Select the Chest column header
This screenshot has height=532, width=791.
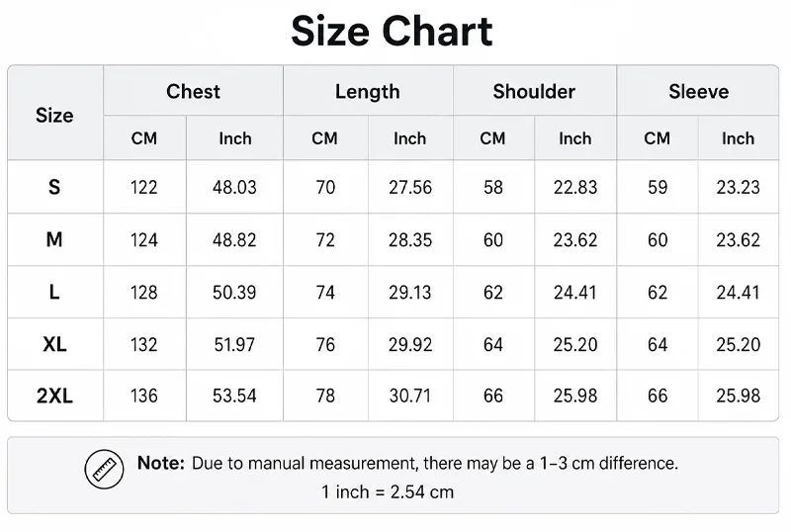(193, 91)
